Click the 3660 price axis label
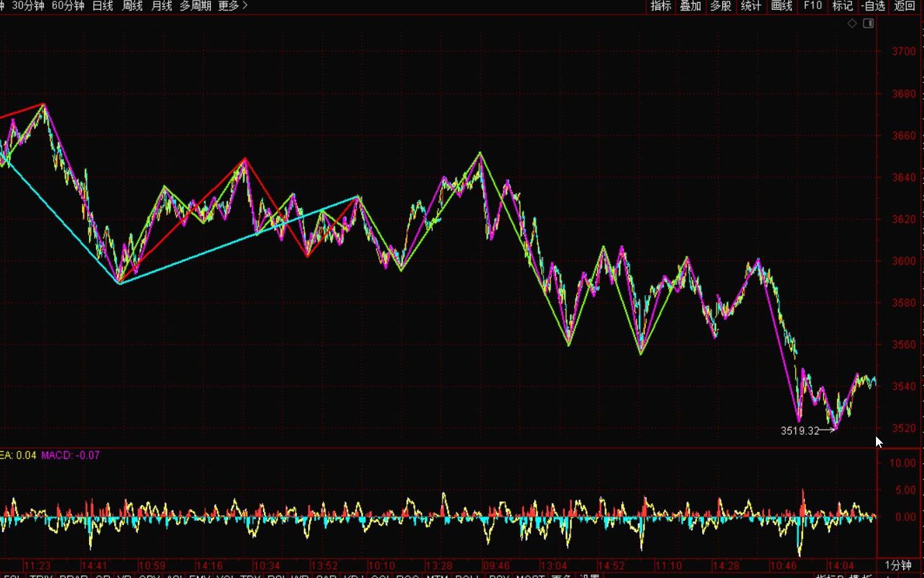Image resolution: width=924 pixels, height=578 pixels. (x=904, y=135)
